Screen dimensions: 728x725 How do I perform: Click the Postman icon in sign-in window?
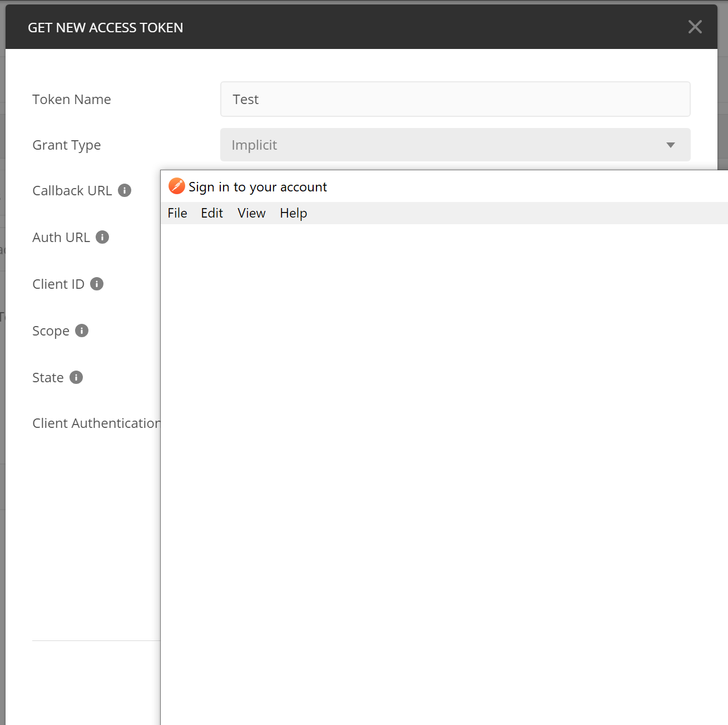click(x=177, y=186)
